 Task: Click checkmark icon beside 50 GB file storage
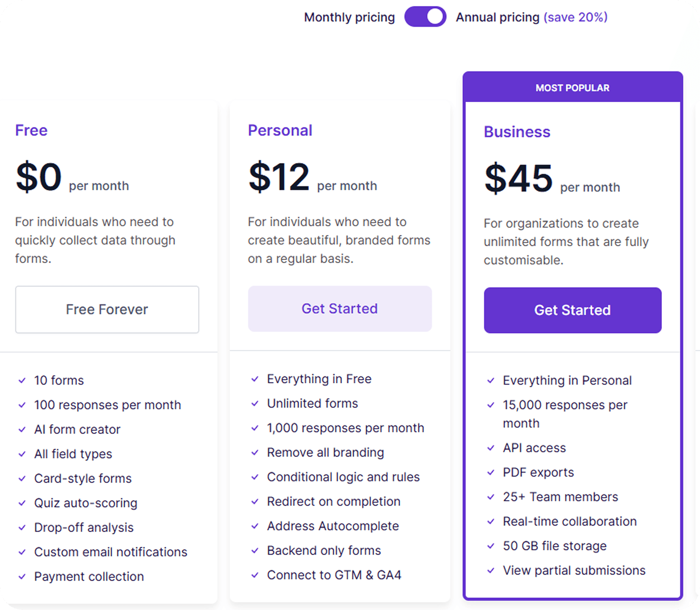[x=491, y=546]
